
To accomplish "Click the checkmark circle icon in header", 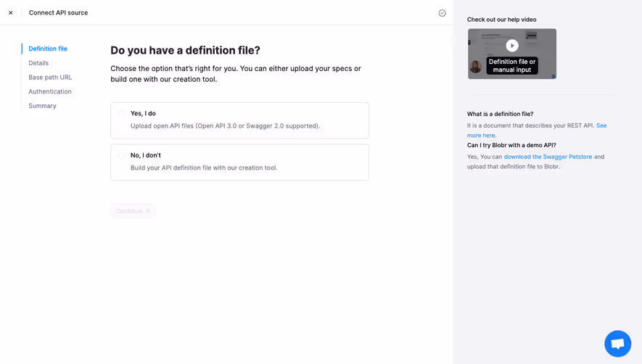I will [x=442, y=13].
